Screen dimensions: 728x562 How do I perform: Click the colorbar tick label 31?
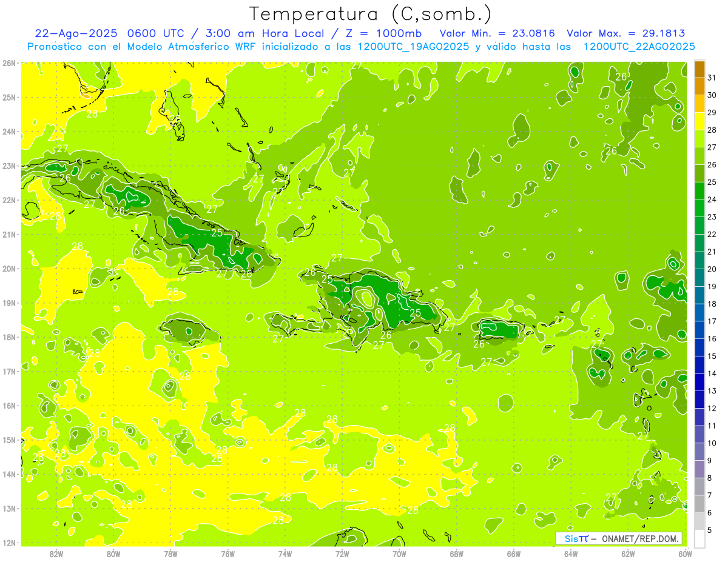[712, 78]
